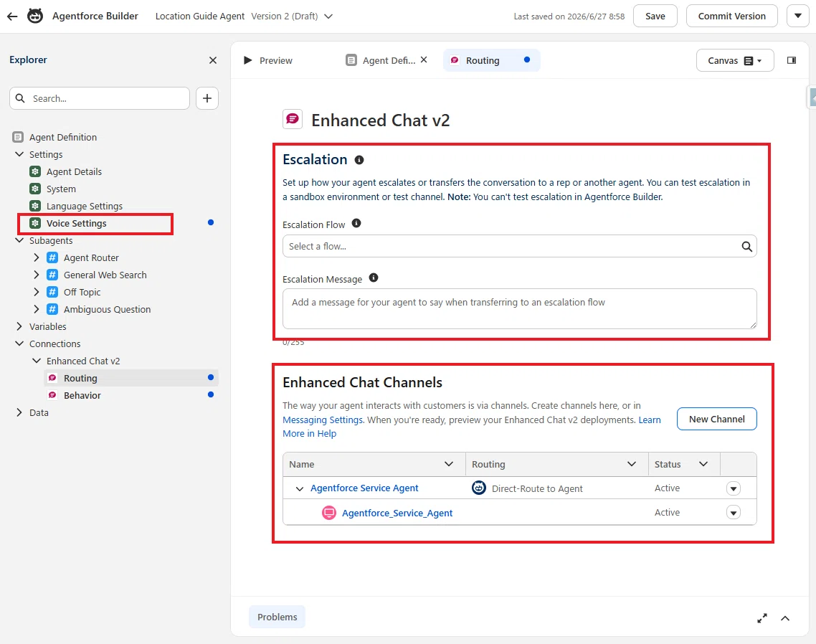Click the Direct-Route to Agent icon
The image size is (816, 644).
479,488
